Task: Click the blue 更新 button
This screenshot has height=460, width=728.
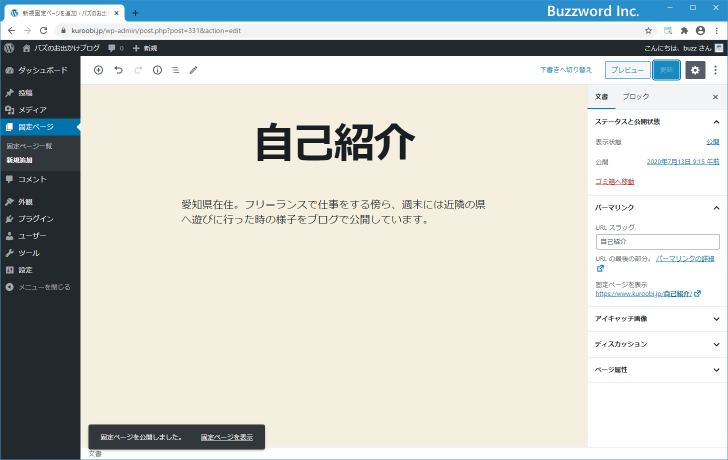Action: (666, 70)
